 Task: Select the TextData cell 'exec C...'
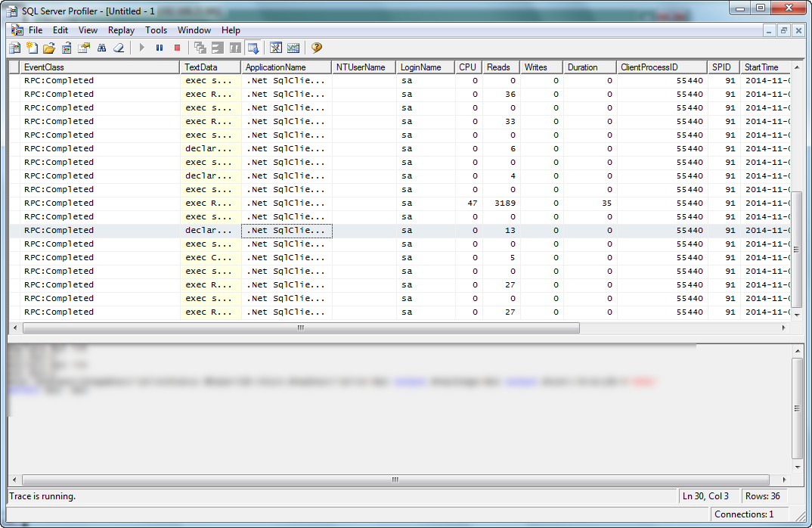(210, 257)
